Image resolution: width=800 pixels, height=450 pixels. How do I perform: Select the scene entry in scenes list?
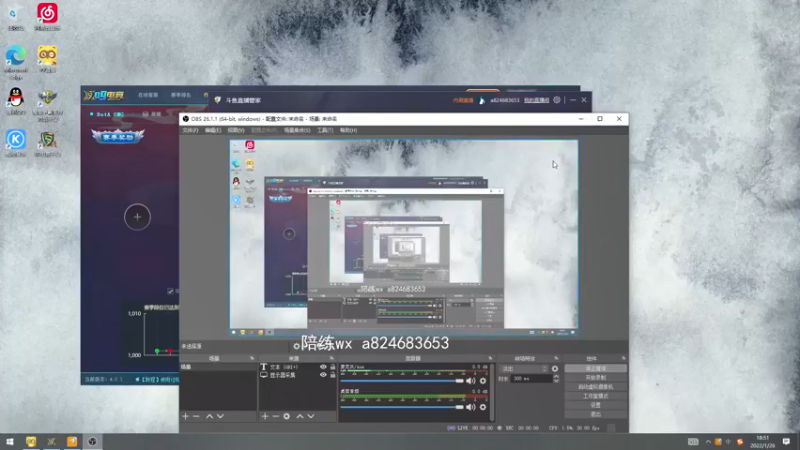[x=218, y=367]
